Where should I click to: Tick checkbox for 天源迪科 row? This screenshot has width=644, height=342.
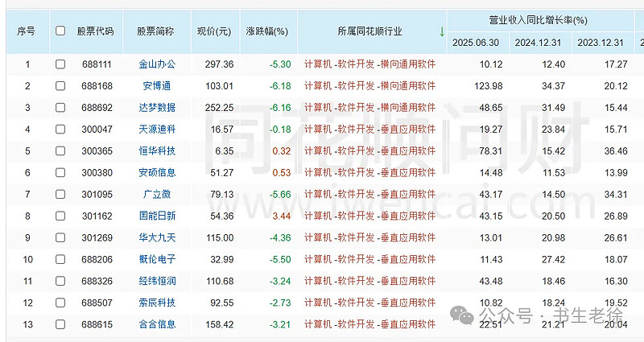point(60,130)
